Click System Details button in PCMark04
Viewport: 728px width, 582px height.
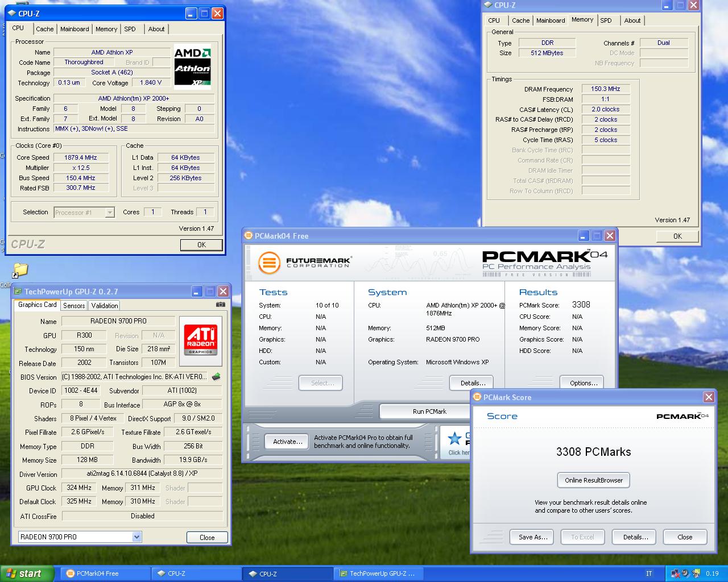(x=473, y=383)
